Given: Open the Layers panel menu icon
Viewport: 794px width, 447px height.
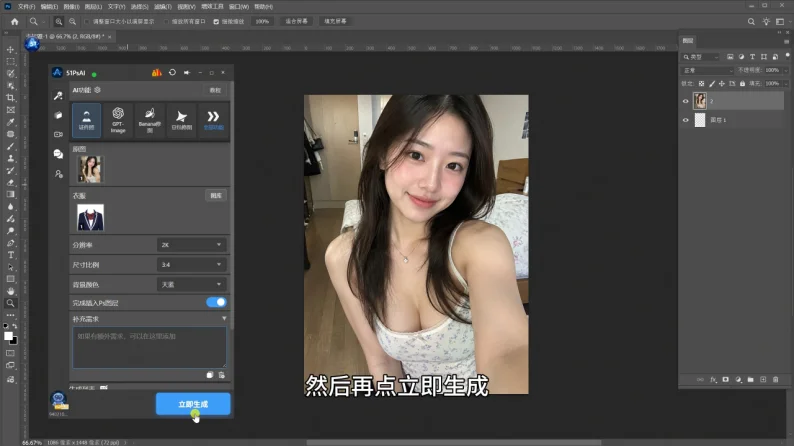Looking at the screenshot, I should 786,42.
